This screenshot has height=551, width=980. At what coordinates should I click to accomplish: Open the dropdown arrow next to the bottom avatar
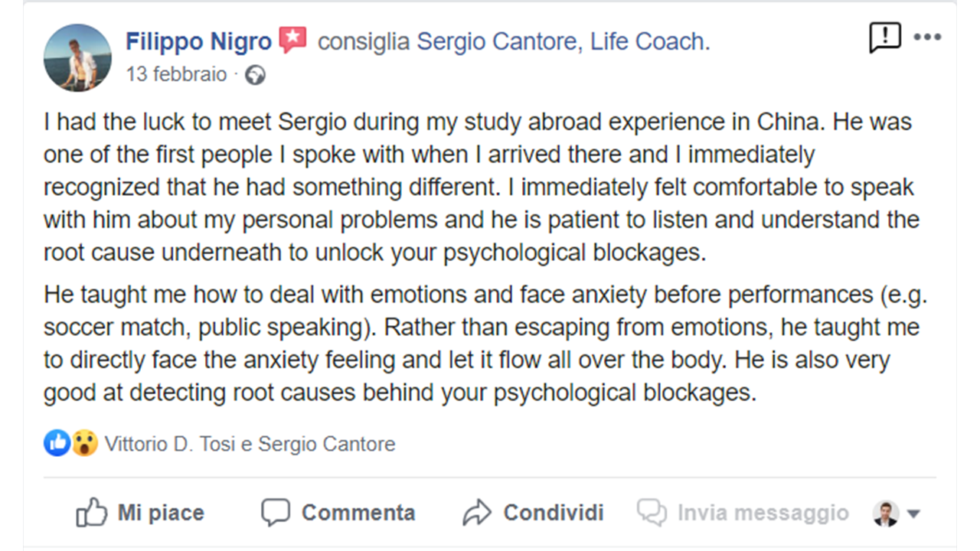pyautogui.click(x=911, y=514)
